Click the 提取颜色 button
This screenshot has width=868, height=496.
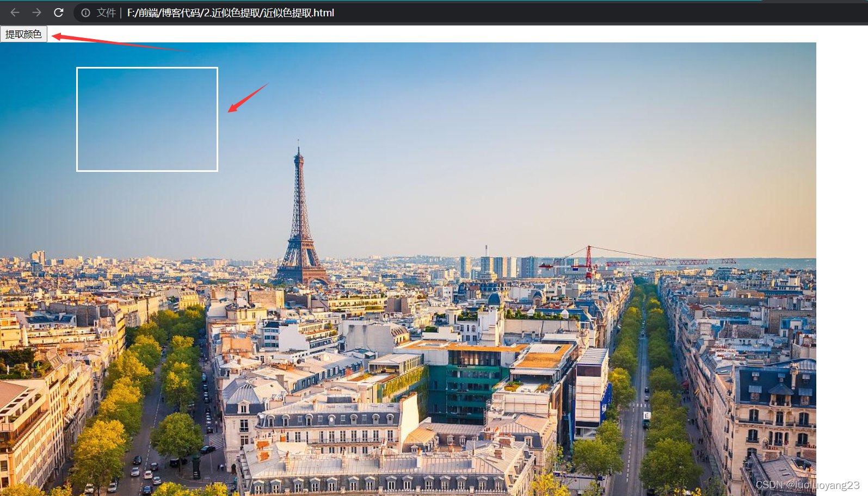[23, 34]
